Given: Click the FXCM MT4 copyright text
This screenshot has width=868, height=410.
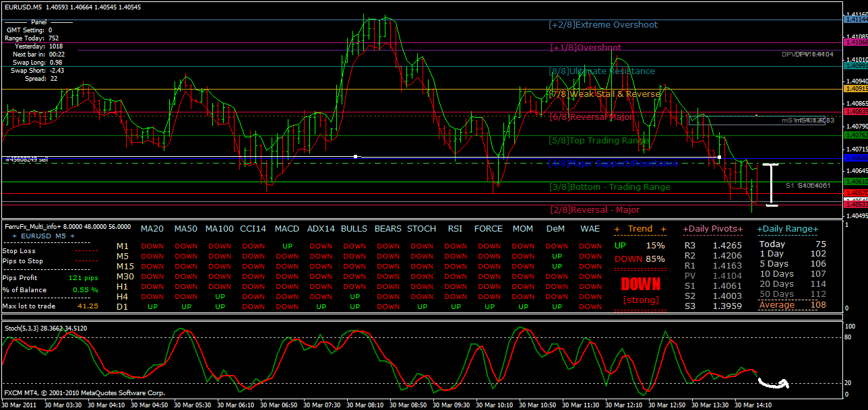Looking at the screenshot, I should point(84,392).
